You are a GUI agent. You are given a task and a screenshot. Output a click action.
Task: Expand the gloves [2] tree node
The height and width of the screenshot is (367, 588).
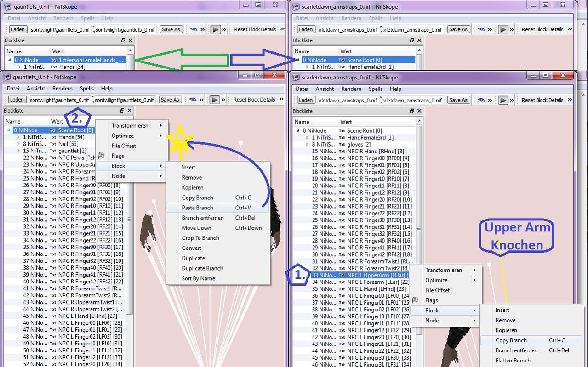[307, 145]
